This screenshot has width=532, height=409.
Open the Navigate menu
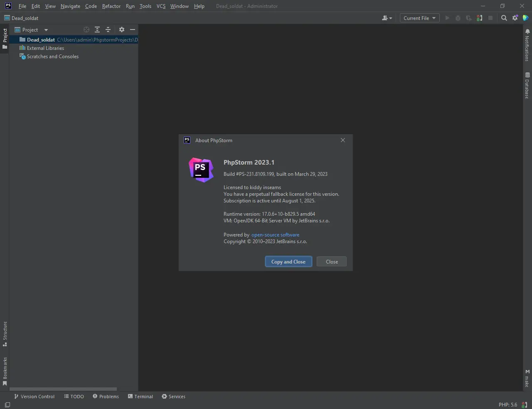(x=70, y=6)
